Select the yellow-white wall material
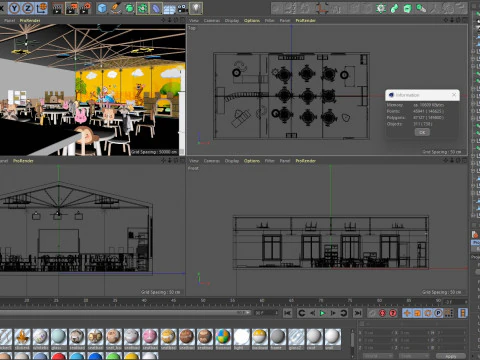 [x=260, y=337]
